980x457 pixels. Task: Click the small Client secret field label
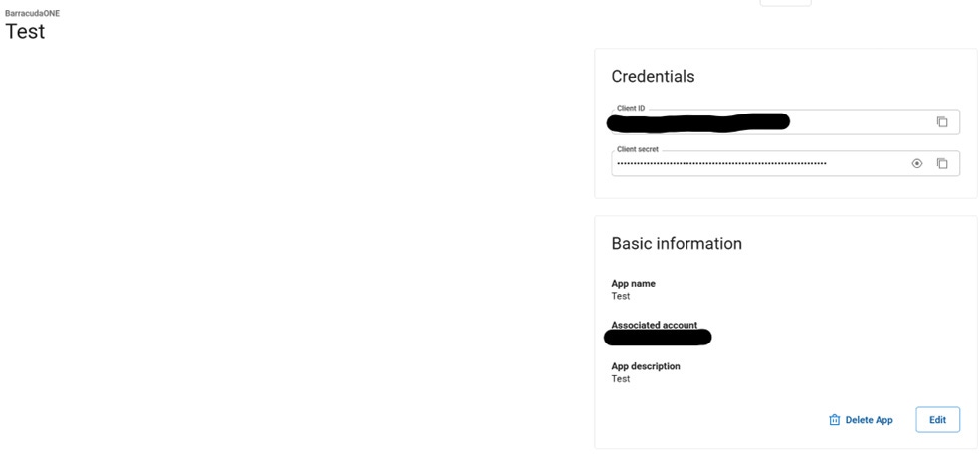coord(638,149)
